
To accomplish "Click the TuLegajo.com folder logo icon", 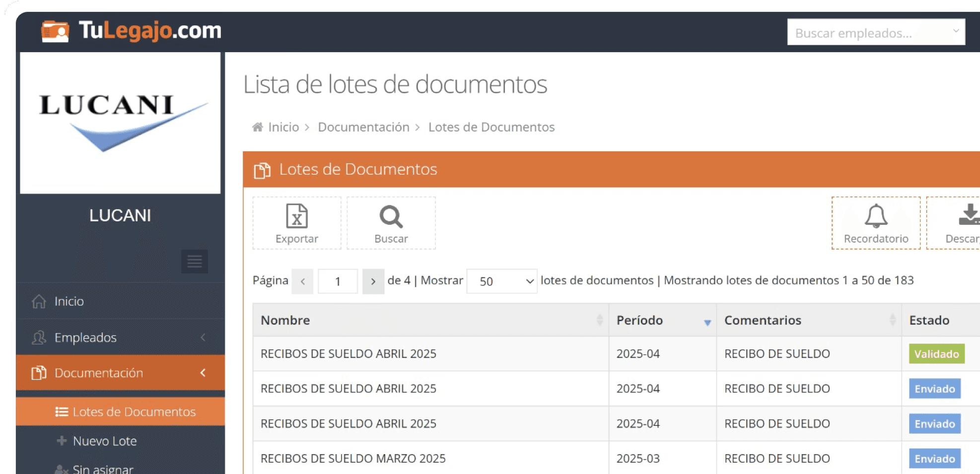I will (55, 31).
